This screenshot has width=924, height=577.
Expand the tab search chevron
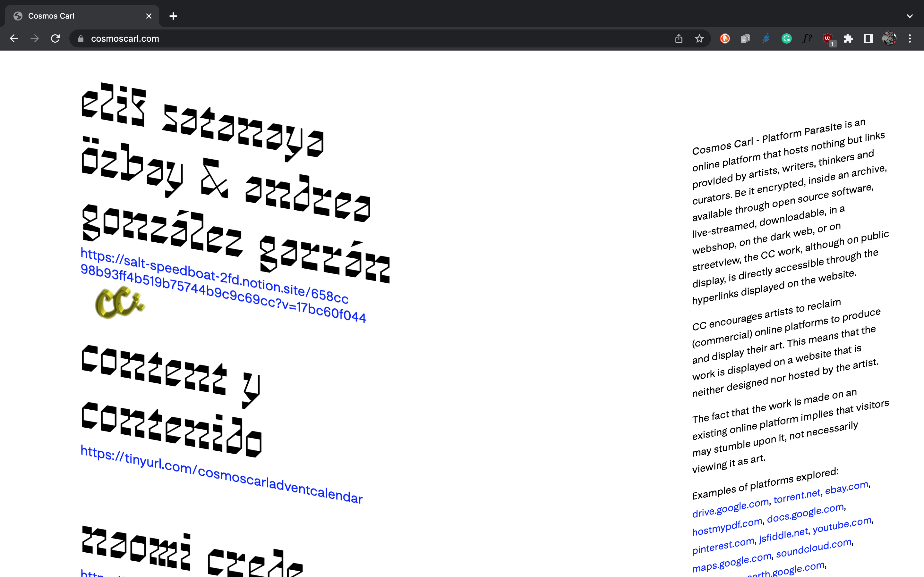click(910, 16)
